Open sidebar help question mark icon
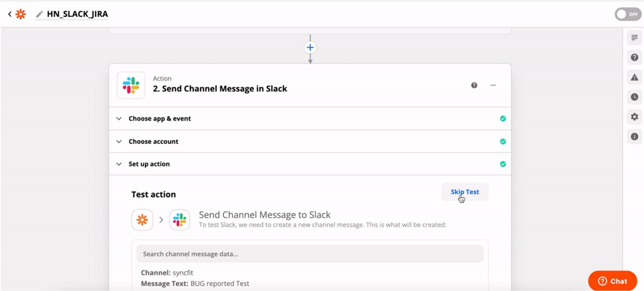This screenshot has height=291, width=644. pyautogui.click(x=634, y=57)
